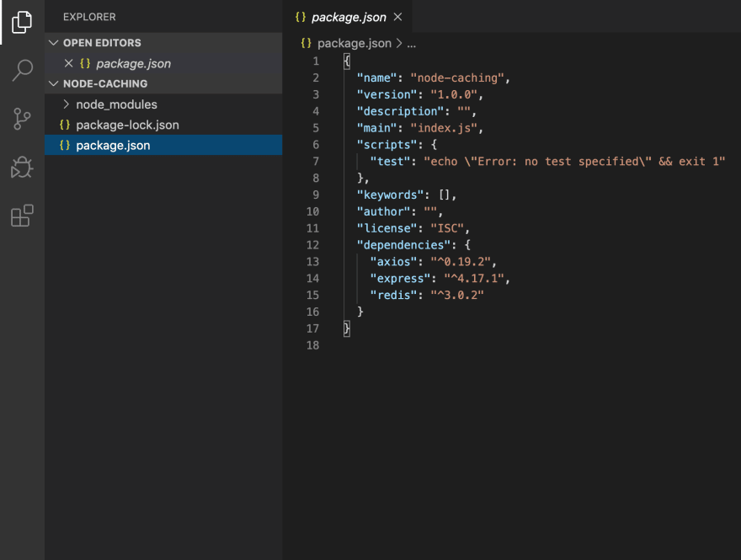741x560 pixels.
Task: Click the "description" key
Action: (x=400, y=111)
